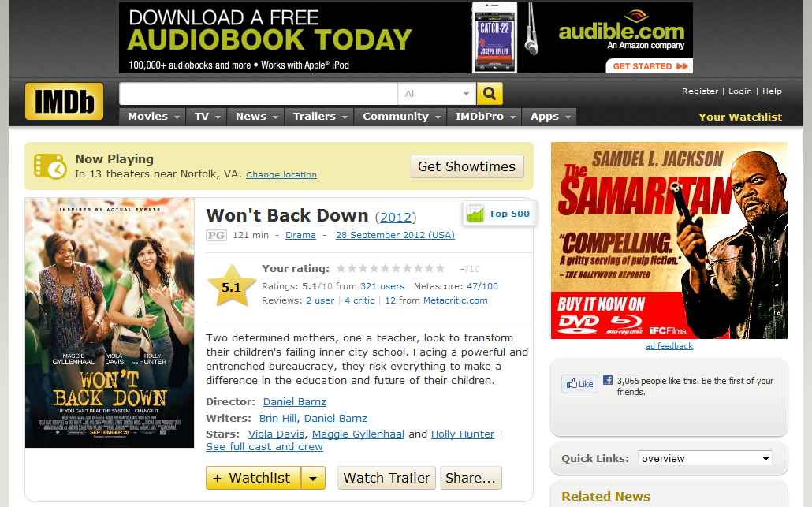Image resolution: width=812 pixels, height=507 pixels.
Task: Click the 5.1 gold star rating
Action: tap(232, 286)
